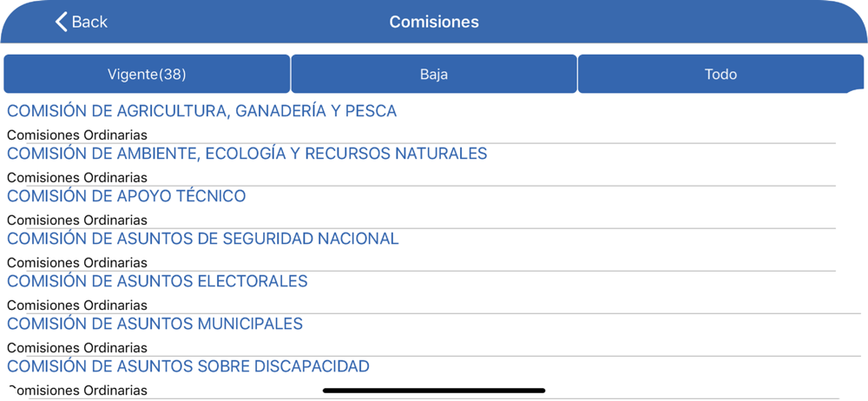Click Comisiones Ordinarias under Agricultura commission
Image resolution: width=868 pixels, height=401 pixels.
click(77, 135)
